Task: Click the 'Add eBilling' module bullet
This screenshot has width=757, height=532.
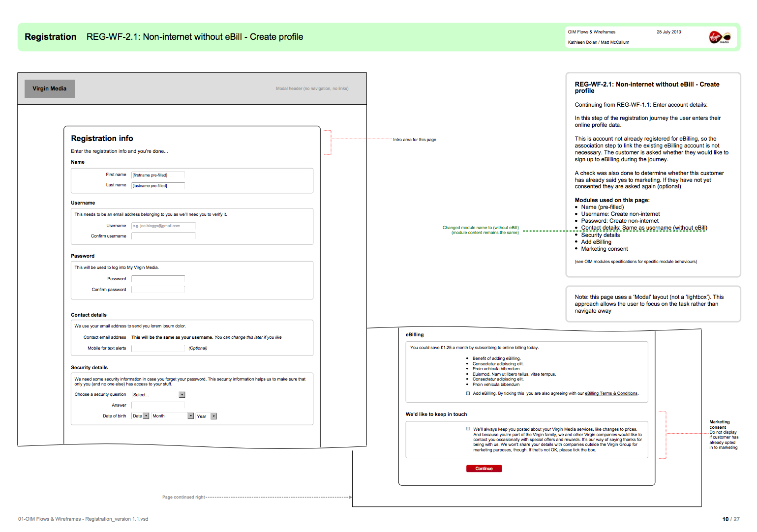Action: [596, 242]
